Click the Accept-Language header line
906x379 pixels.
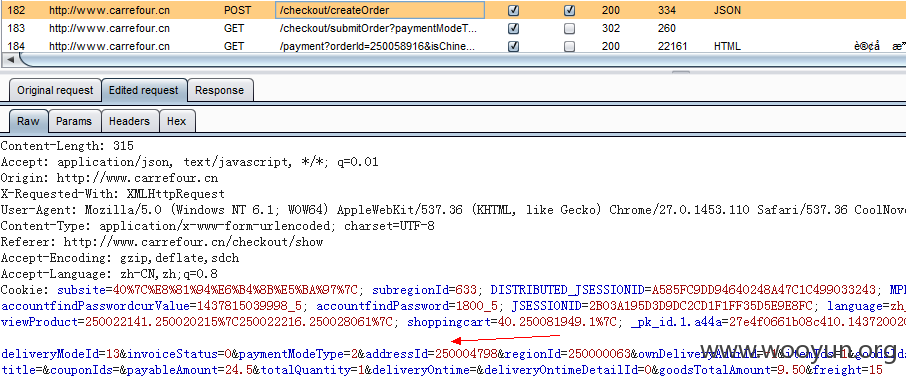point(109,274)
